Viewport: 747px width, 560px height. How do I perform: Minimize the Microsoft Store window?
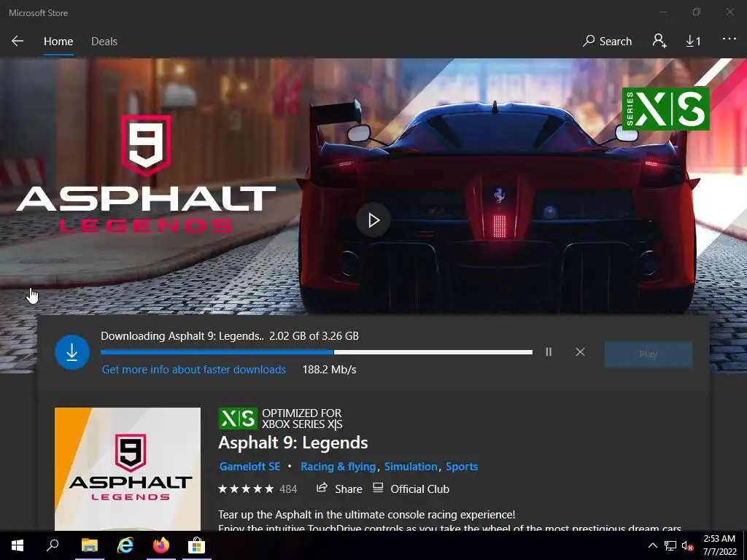[664, 12]
